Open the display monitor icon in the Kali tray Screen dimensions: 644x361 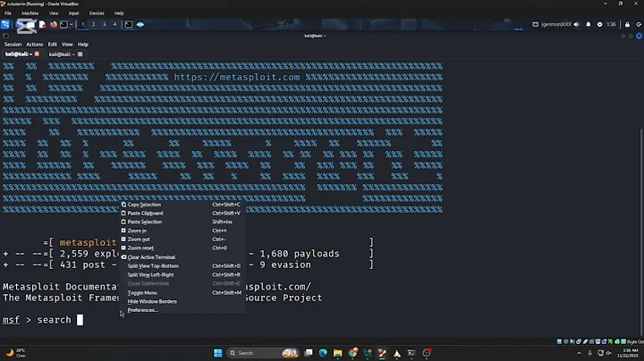tap(535, 25)
